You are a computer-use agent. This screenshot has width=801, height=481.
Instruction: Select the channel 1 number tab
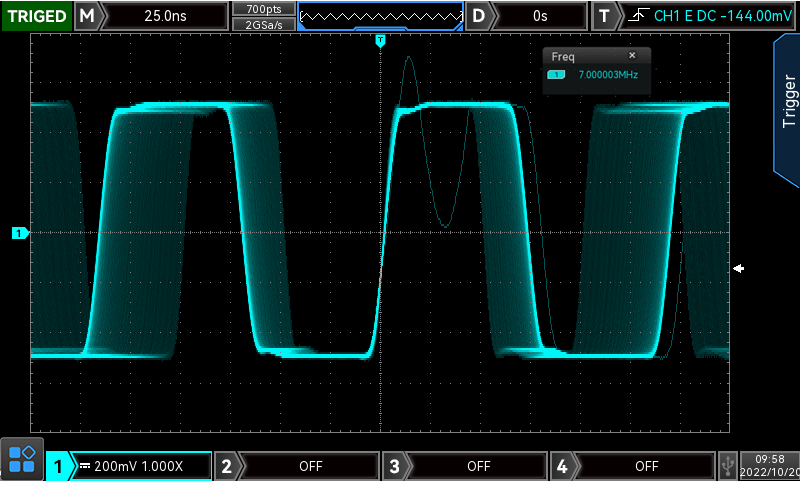[x=58, y=466]
